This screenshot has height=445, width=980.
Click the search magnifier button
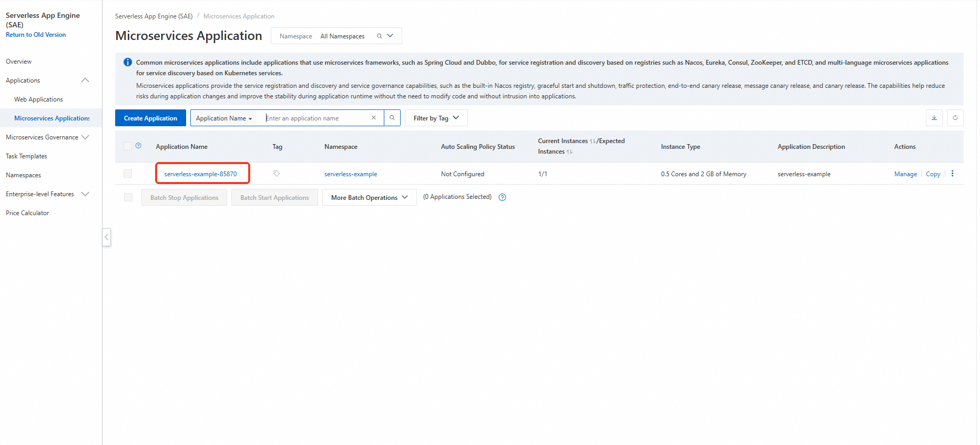tap(392, 118)
